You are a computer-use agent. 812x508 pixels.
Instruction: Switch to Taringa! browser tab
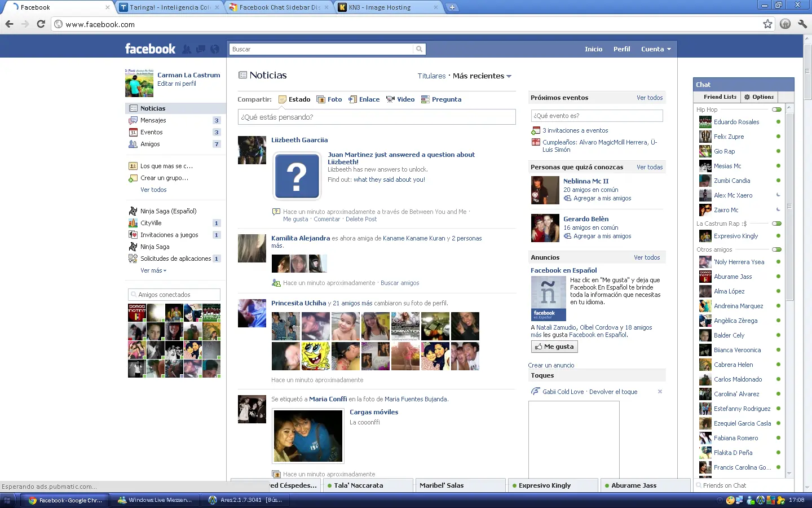[169, 7]
